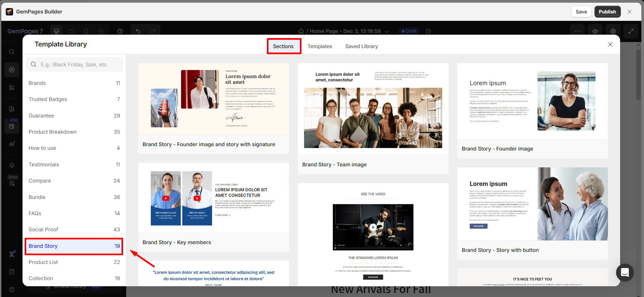The image size is (644, 297).
Task: Open version history clock icon
Action: [120, 31]
